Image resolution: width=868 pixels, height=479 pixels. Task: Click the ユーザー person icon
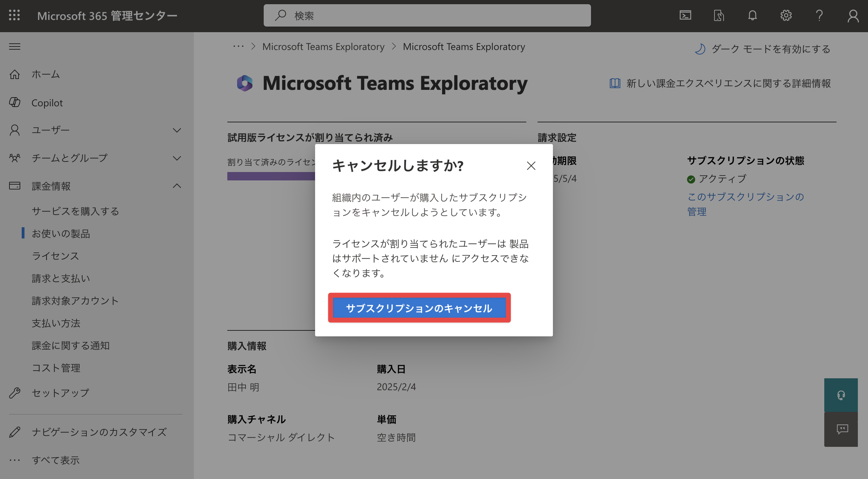14,130
